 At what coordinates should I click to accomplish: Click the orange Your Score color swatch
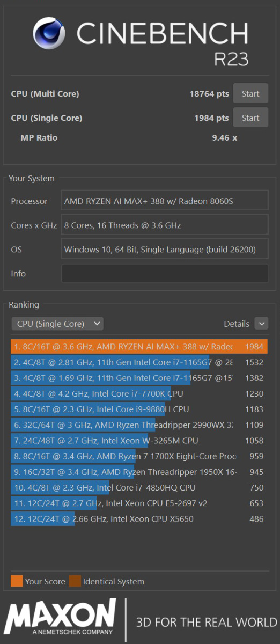coord(17,581)
